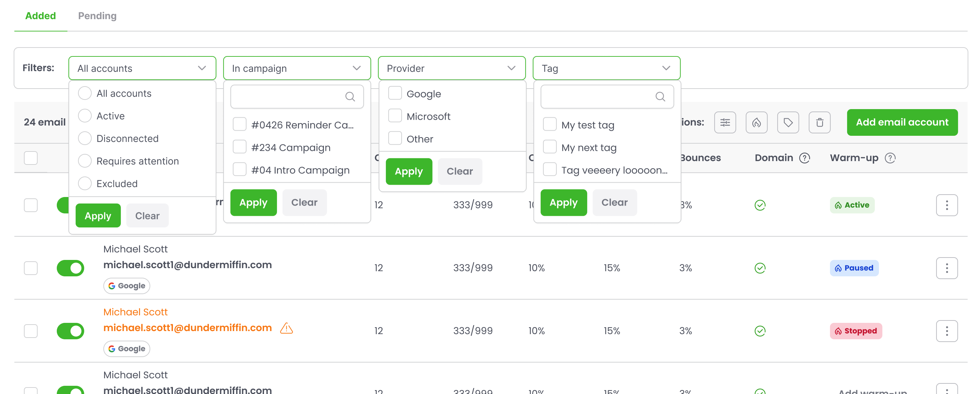Image resolution: width=980 pixels, height=394 pixels.
Task: Click the trash delete icon
Action: tap(819, 122)
